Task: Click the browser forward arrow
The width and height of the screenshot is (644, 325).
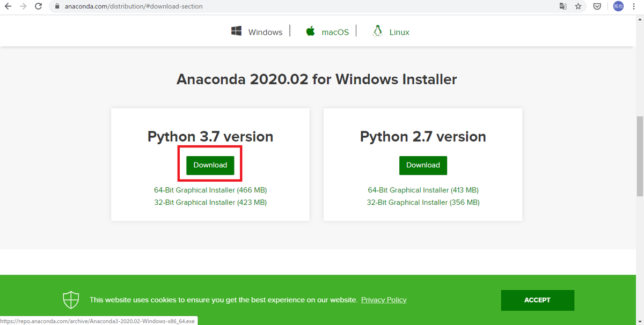Action: [23, 6]
